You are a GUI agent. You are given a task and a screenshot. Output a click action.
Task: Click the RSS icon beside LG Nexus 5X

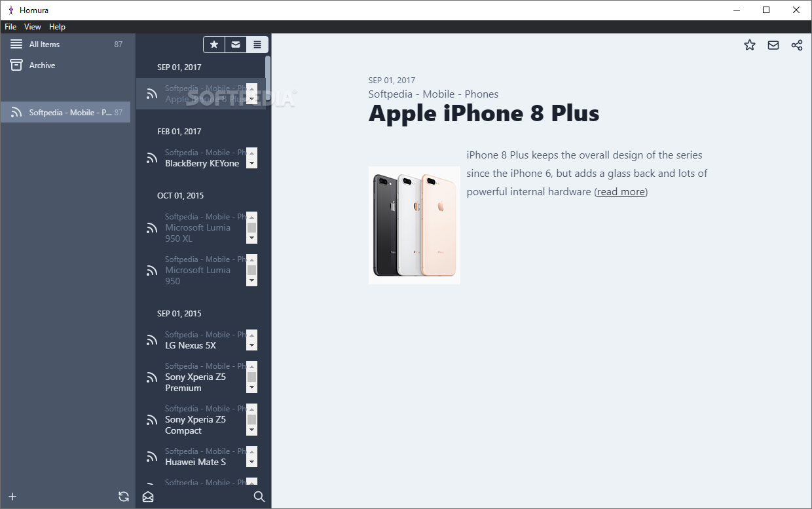pos(152,340)
